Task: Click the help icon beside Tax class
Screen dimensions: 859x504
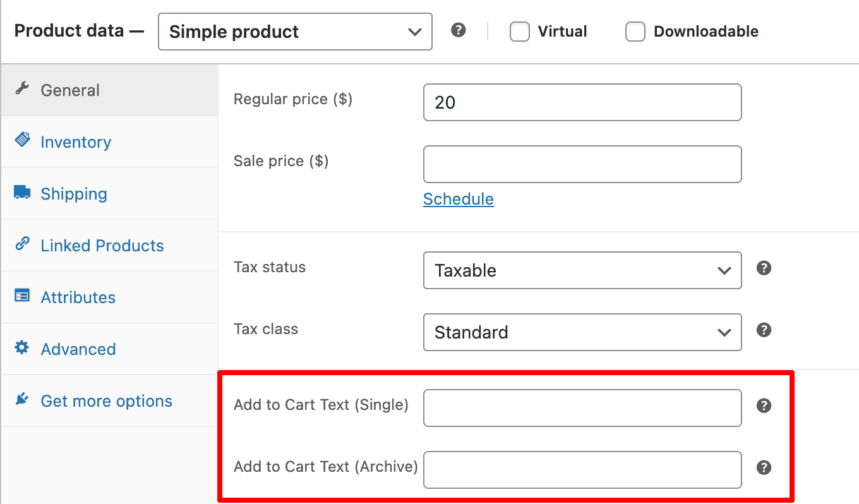Action: 764,330
